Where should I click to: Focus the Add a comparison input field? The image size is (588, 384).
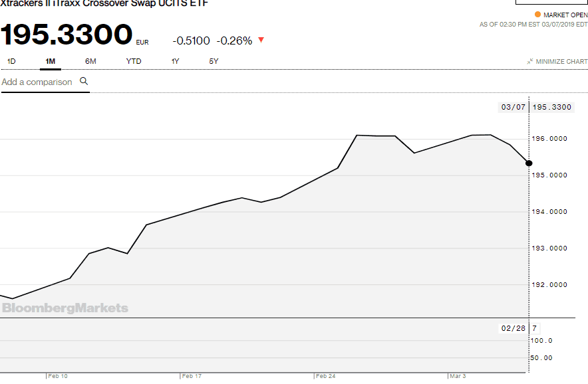coord(37,82)
